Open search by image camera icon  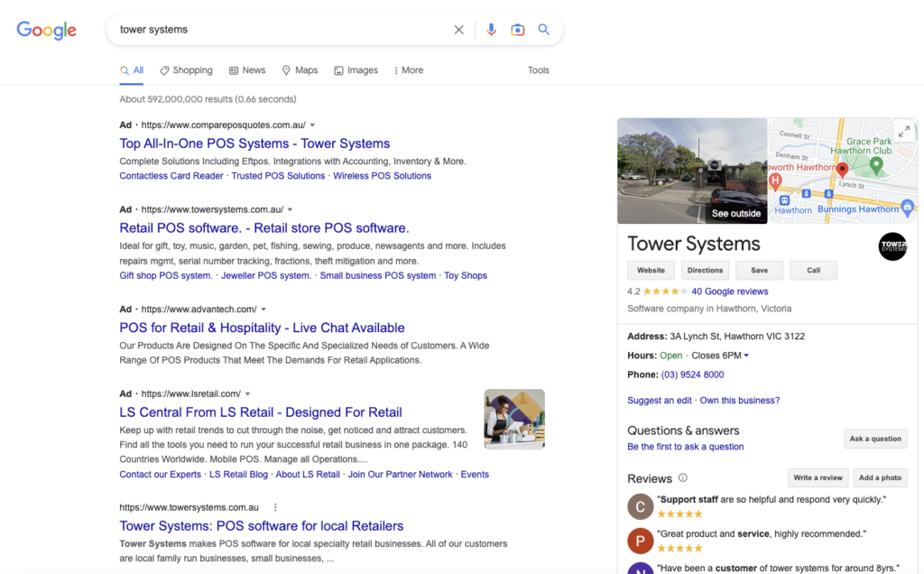(517, 30)
